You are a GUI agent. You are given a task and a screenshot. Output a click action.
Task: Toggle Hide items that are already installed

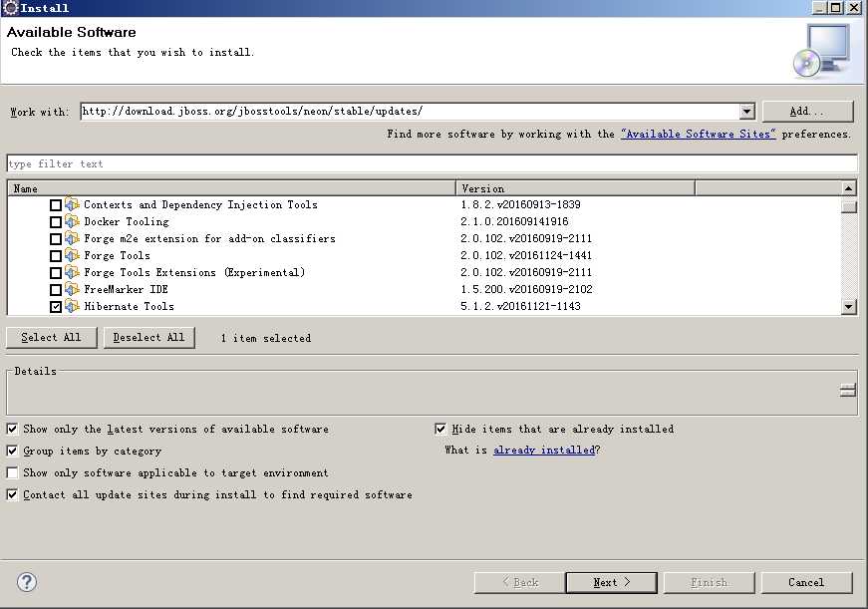coord(440,429)
